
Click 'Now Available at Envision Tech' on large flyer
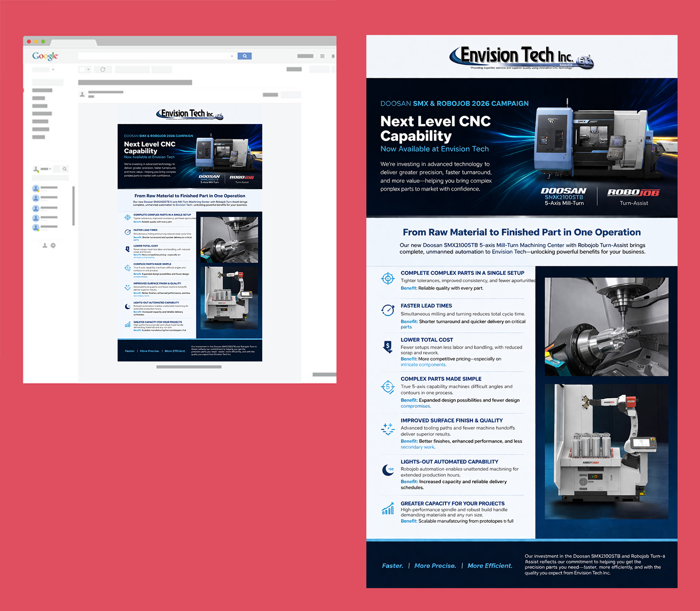pos(434,149)
